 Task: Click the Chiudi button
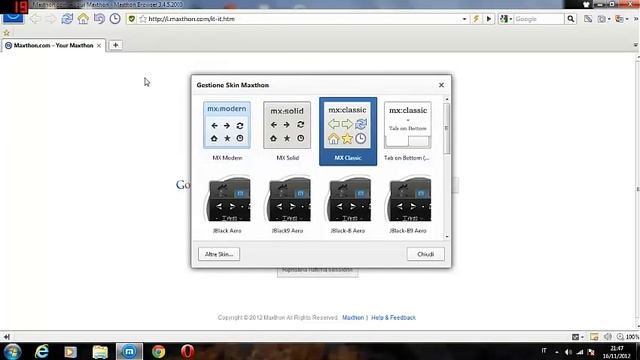[x=425, y=254]
